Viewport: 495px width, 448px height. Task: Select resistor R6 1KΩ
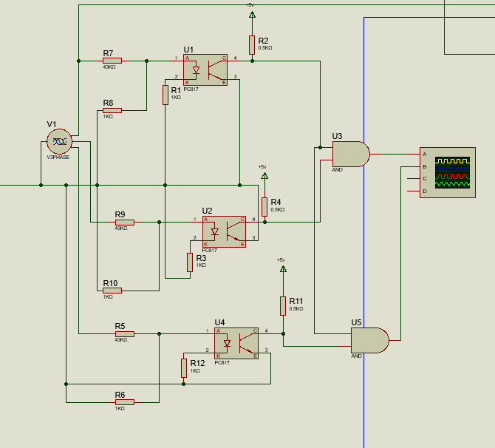(x=125, y=402)
